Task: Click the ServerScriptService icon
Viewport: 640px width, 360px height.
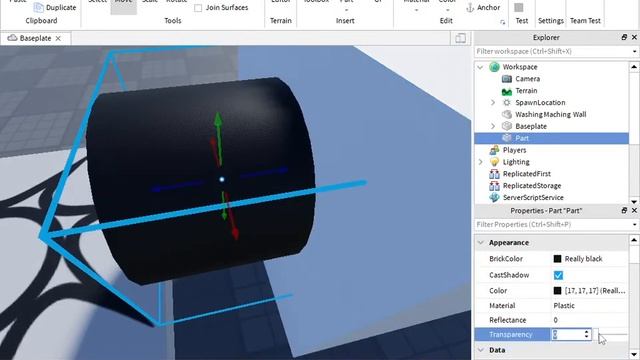Action: (x=494, y=198)
